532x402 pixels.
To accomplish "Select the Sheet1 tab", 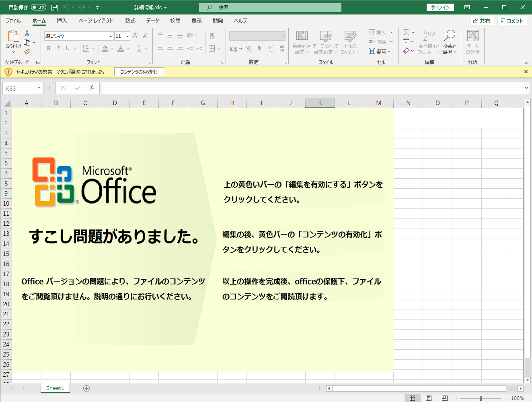I will 55,388.
